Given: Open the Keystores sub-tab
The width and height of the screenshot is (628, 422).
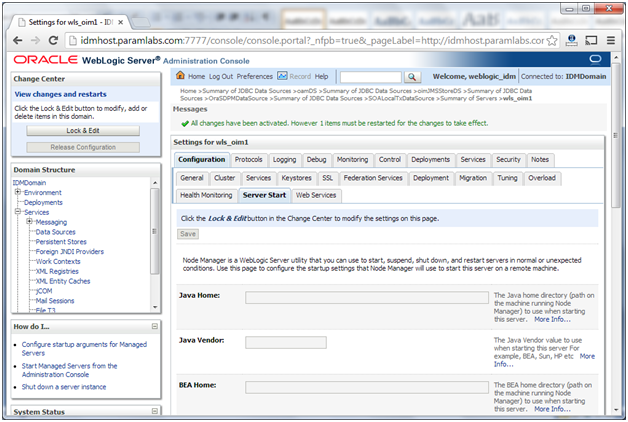Looking at the screenshot, I should (296, 178).
